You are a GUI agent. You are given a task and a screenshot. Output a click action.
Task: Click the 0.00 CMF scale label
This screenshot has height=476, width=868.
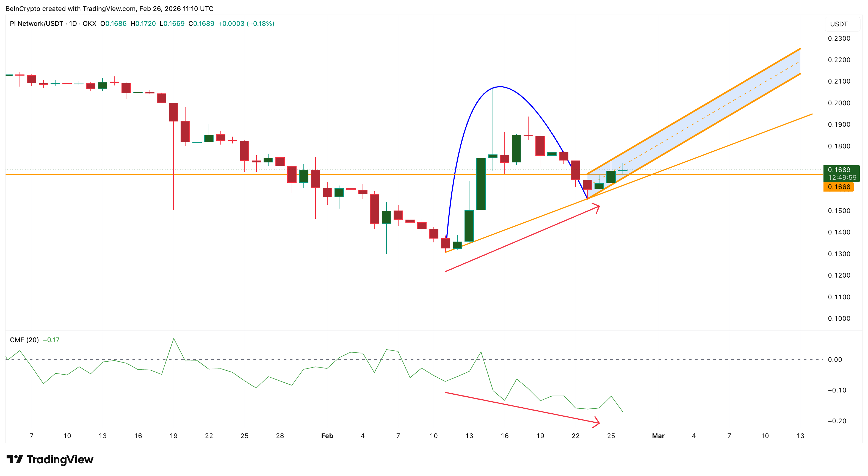(835, 360)
